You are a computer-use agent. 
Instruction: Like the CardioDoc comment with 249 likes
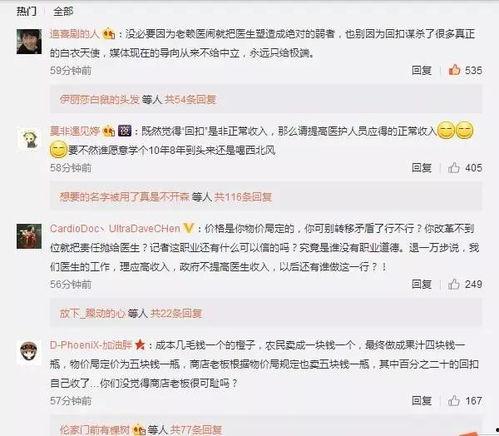point(454,284)
